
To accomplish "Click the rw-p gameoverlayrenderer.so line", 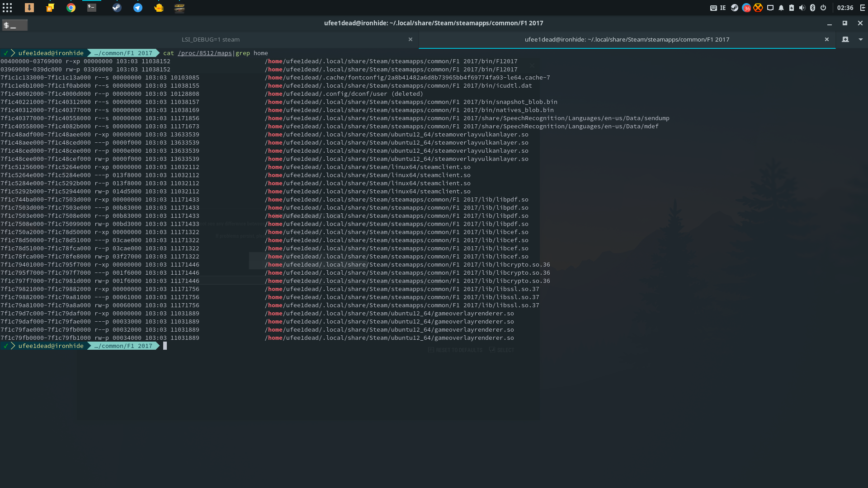I will coord(257,338).
